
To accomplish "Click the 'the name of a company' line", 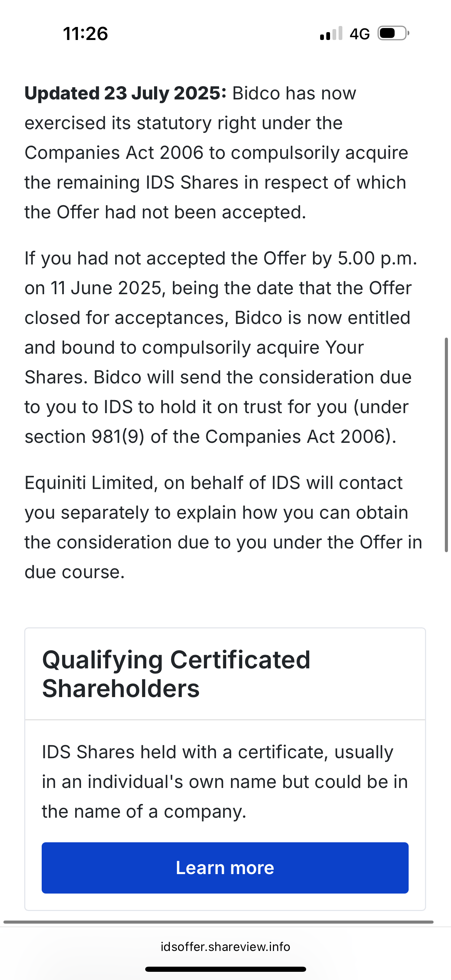I will point(144,811).
